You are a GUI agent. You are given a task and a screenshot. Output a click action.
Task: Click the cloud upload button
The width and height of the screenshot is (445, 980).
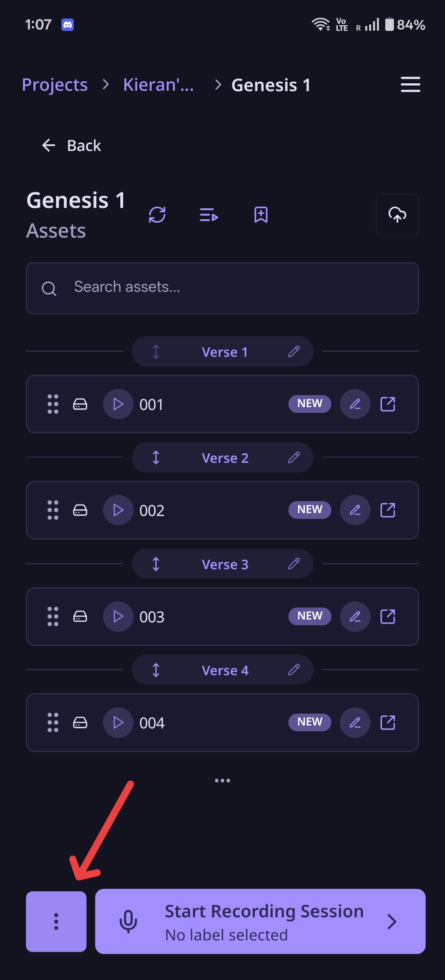[x=397, y=214]
